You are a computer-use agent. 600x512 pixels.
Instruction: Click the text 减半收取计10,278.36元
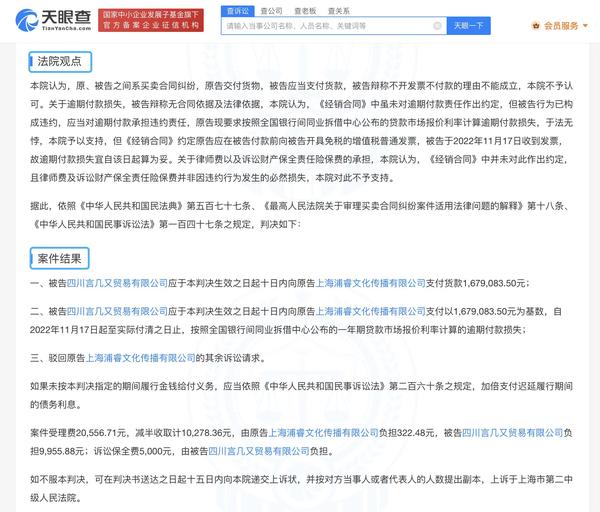pyautogui.click(x=183, y=433)
